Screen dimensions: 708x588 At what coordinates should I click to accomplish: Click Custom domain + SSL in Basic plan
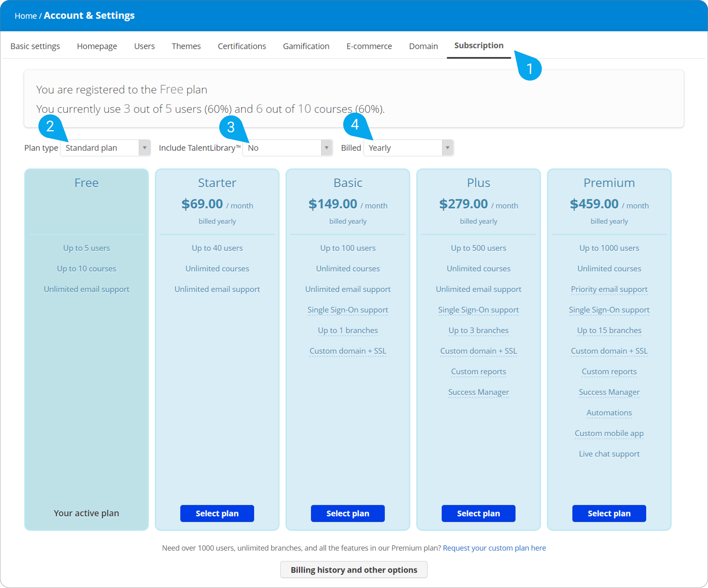point(348,351)
